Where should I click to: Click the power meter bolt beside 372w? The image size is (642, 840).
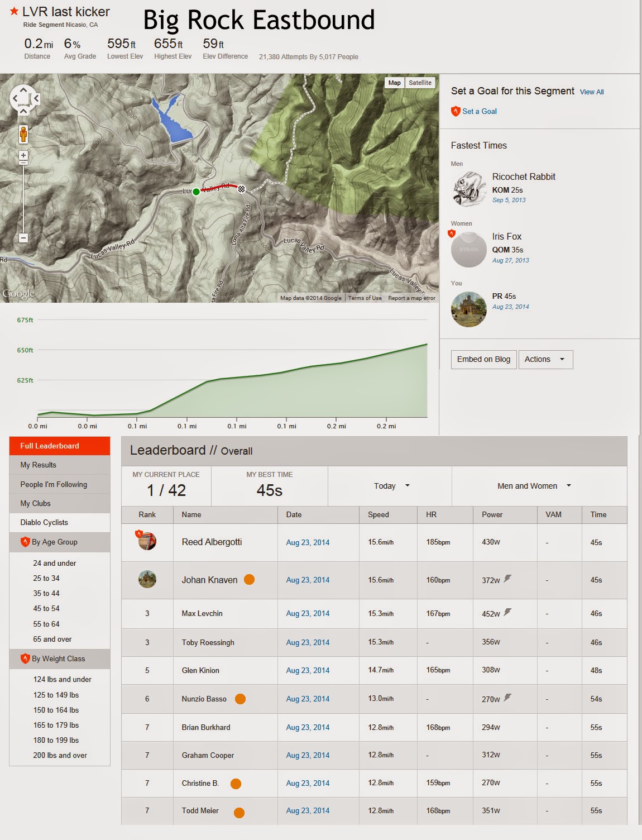pyautogui.click(x=507, y=579)
